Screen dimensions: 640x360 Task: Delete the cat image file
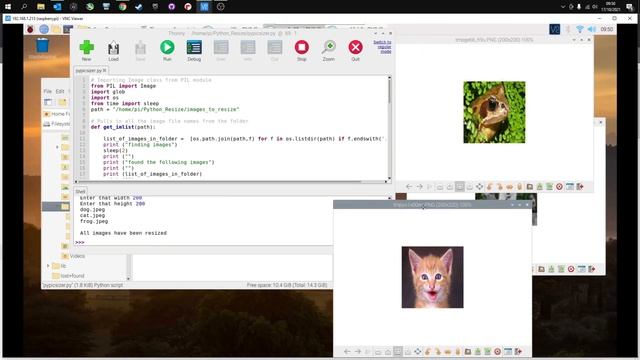pos(498,351)
